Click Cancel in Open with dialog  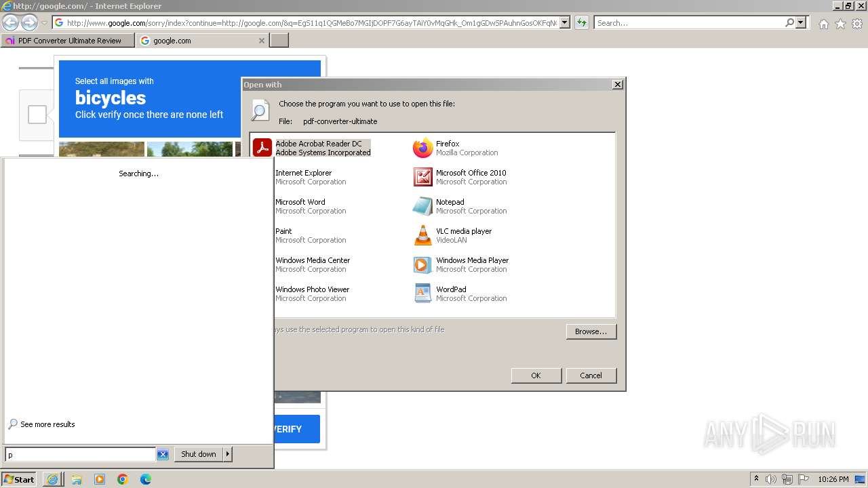pyautogui.click(x=591, y=375)
